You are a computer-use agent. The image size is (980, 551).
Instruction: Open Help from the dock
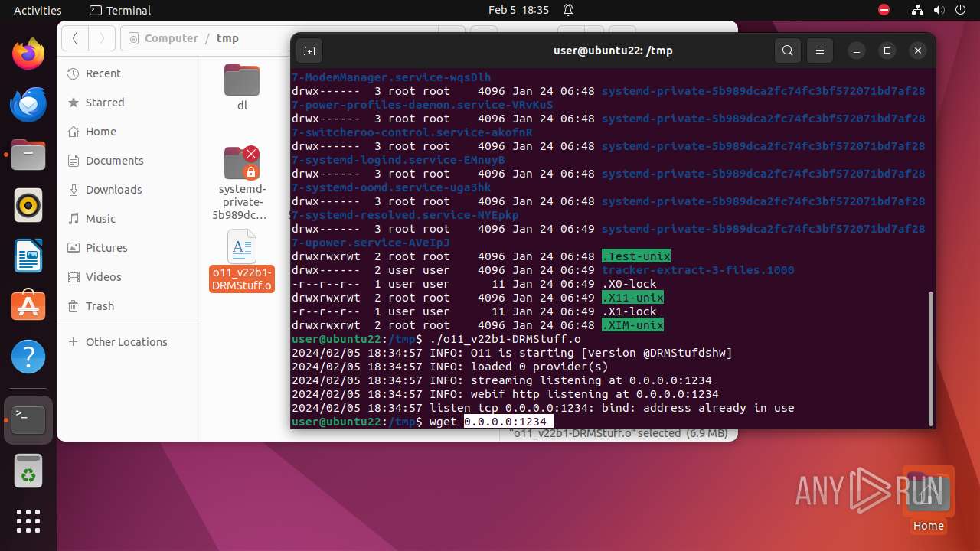tap(28, 356)
